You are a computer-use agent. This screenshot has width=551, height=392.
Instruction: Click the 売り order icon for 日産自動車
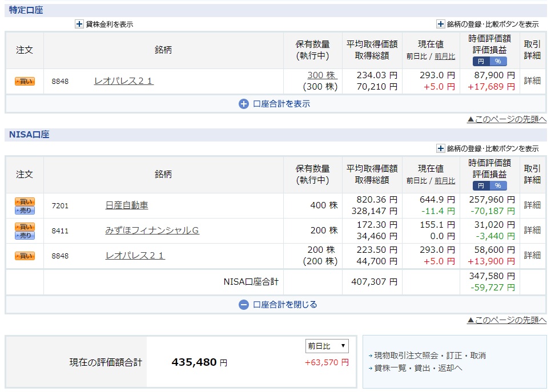pyautogui.click(x=26, y=211)
